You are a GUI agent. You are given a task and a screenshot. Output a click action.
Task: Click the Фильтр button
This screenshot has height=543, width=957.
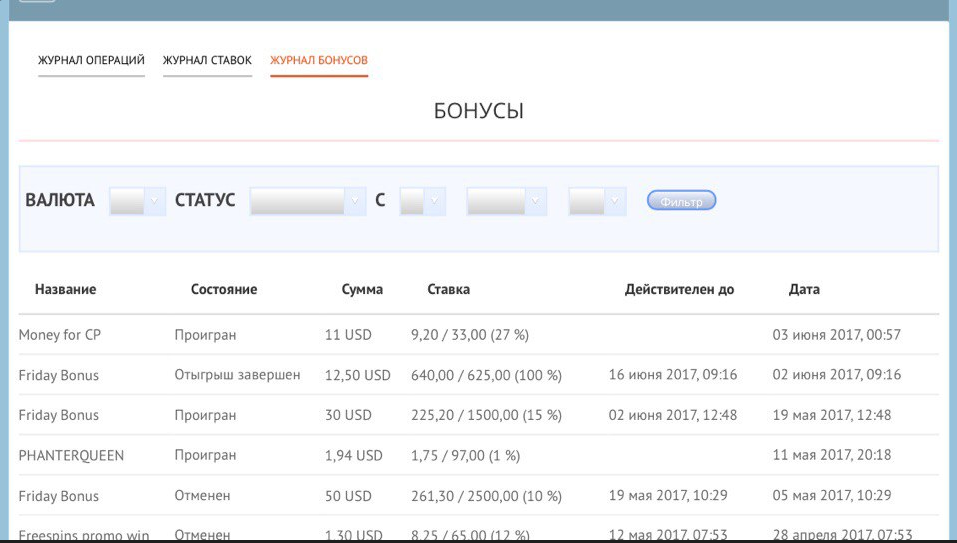[x=681, y=201]
